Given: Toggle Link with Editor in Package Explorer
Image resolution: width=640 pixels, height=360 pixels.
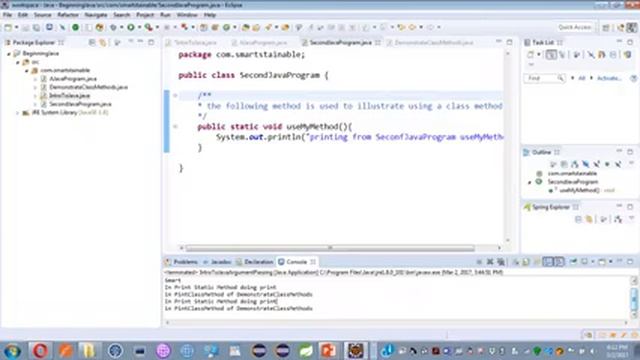Looking at the screenshot, I should tap(102, 42).
